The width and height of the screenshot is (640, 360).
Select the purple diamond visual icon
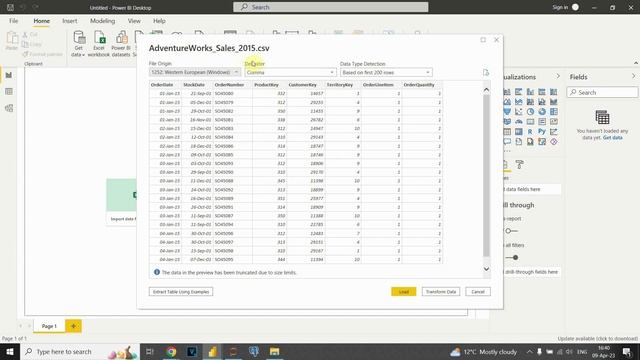(553, 142)
